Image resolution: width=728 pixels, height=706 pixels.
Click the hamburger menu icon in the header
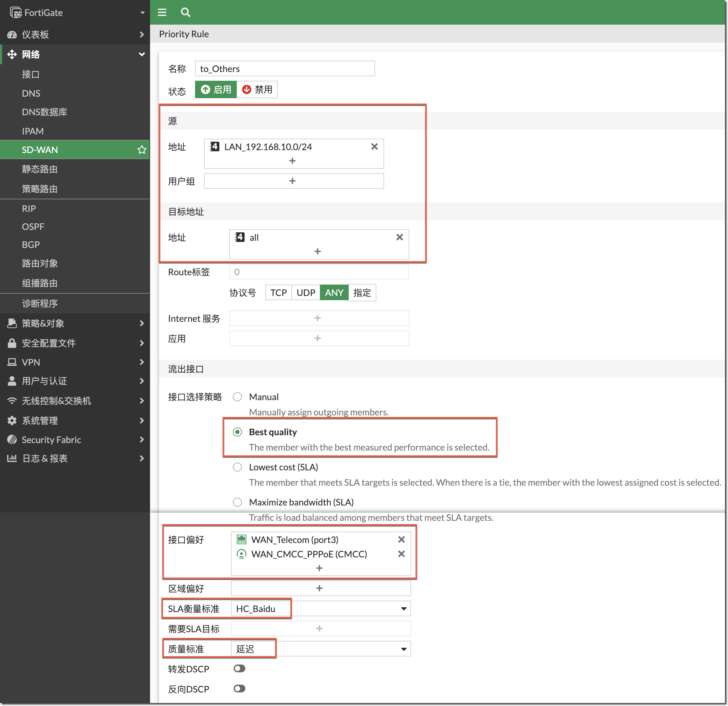coord(162,12)
